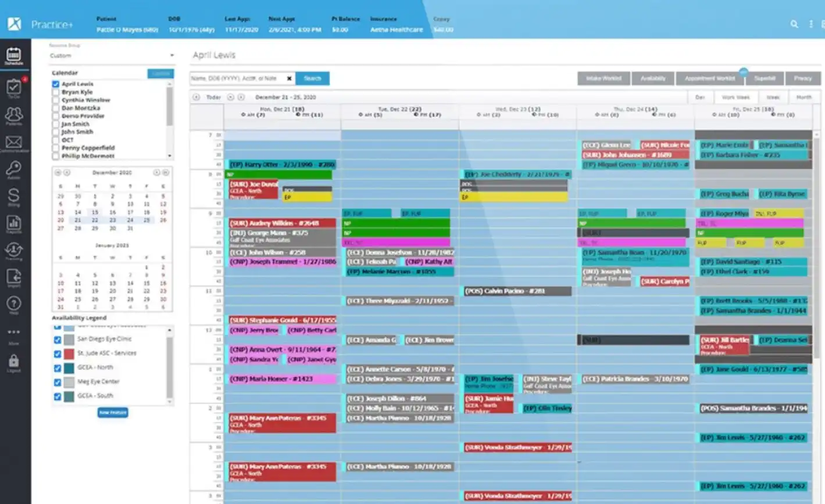This screenshot has height=504, width=825.
Task: Open the Appointment Worklist
Action: [709, 78]
